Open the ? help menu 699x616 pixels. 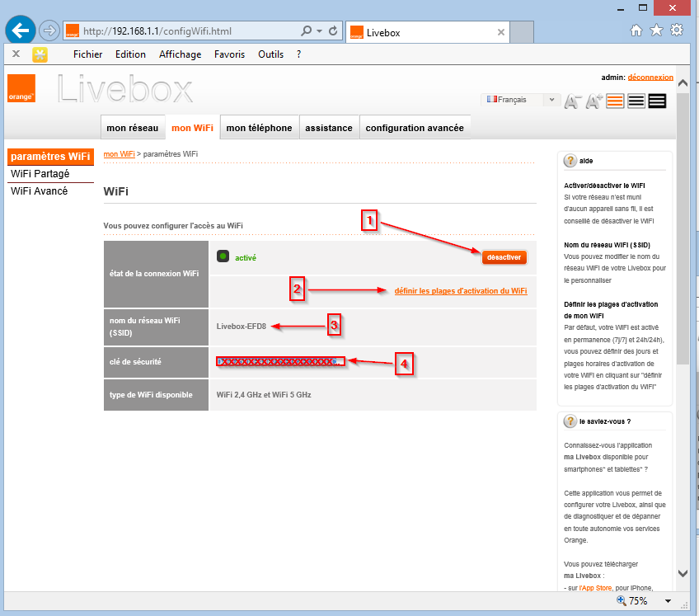click(x=298, y=54)
